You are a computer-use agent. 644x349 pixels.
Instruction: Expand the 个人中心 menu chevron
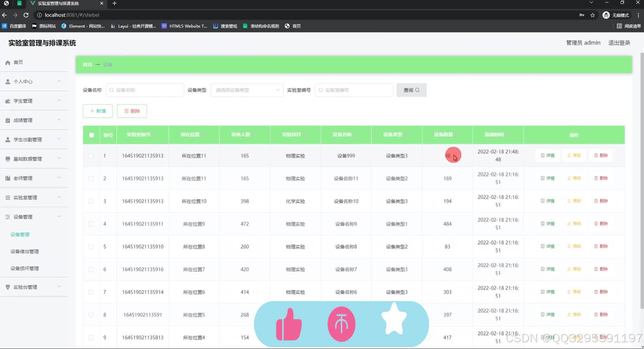click(x=59, y=81)
